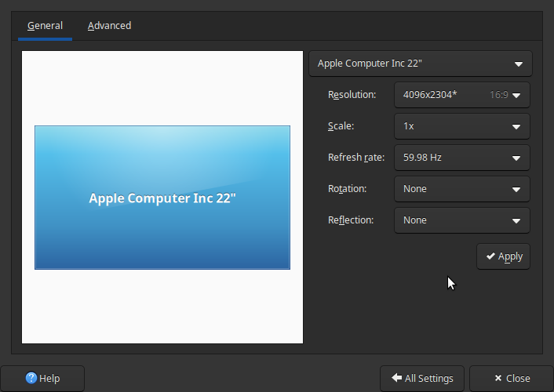This screenshot has height=392, width=554.
Task: Click the Scale label
Action: point(341,126)
